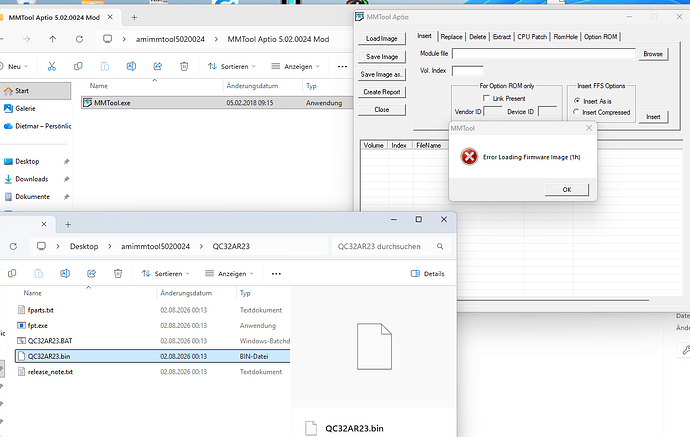This screenshot has width=690, height=437.
Task: Click Save Image button in MMTool
Action: [x=382, y=57]
